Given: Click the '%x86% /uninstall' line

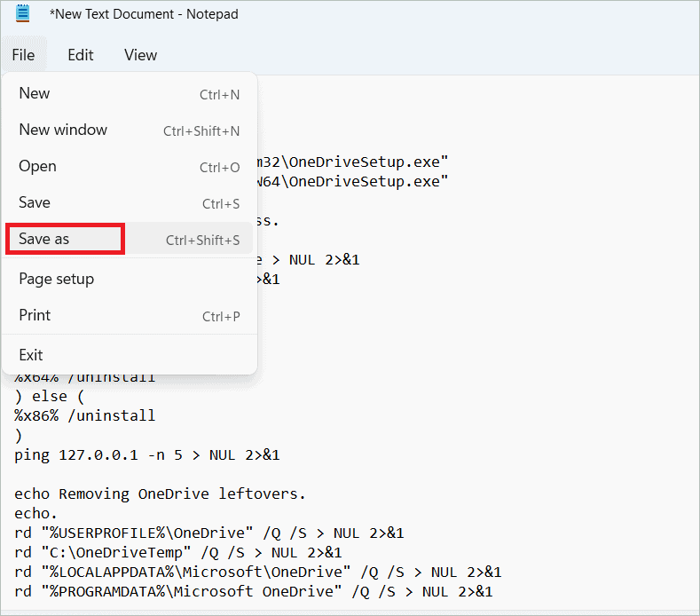Looking at the screenshot, I should 84,415.
